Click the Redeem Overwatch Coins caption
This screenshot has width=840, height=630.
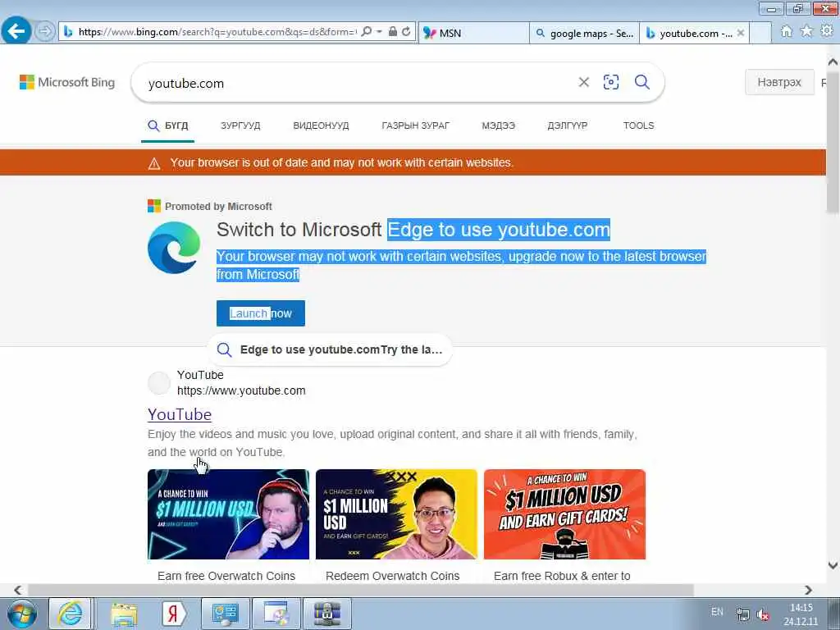[393, 576]
